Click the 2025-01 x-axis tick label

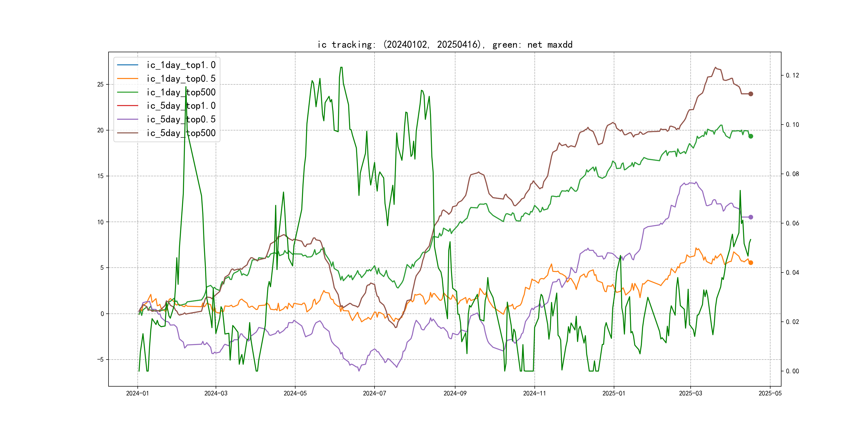613,393
